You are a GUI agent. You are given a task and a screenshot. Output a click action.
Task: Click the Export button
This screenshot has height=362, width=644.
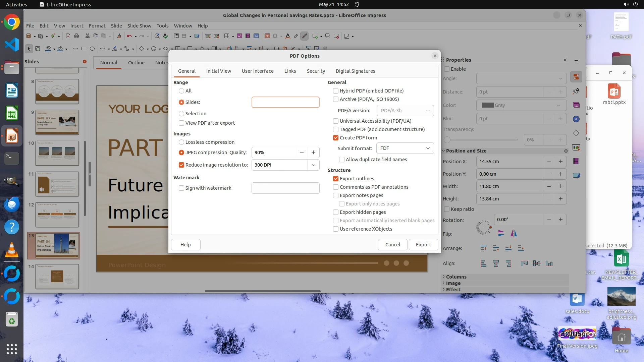click(423, 245)
